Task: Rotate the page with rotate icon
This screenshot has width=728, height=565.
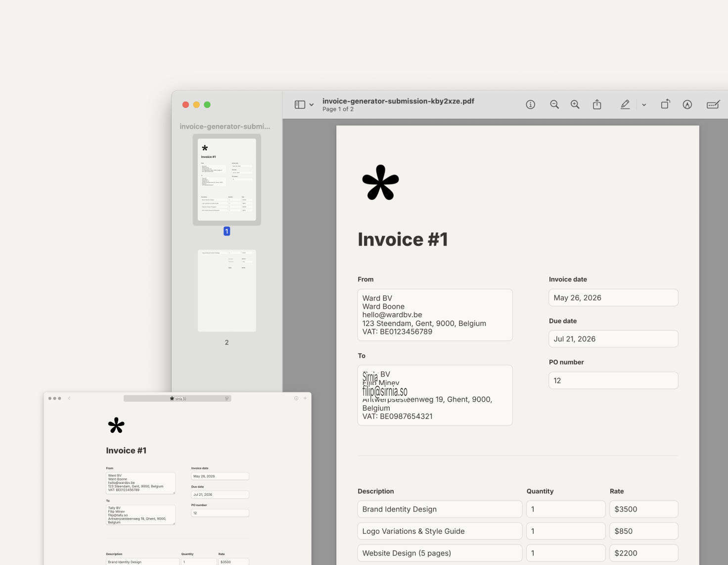Action: click(666, 104)
